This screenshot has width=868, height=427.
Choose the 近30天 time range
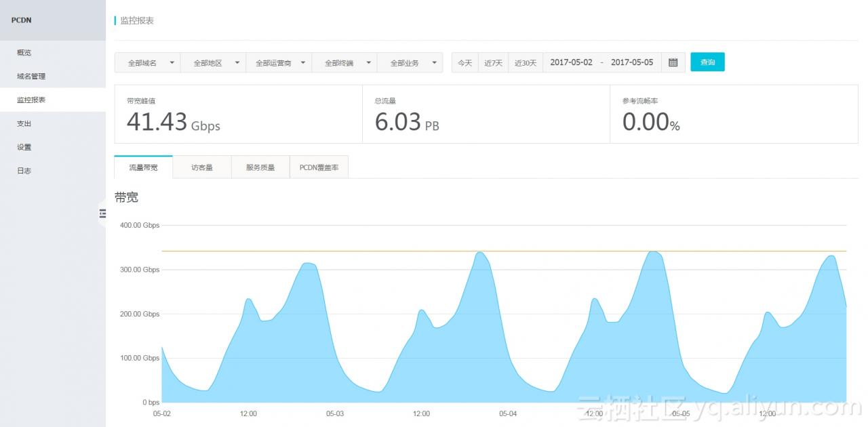(x=525, y=62)
